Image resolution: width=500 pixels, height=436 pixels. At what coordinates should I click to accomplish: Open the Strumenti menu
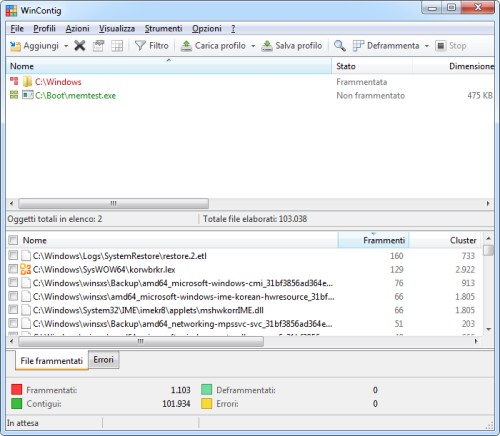click(x=163, y=29)
